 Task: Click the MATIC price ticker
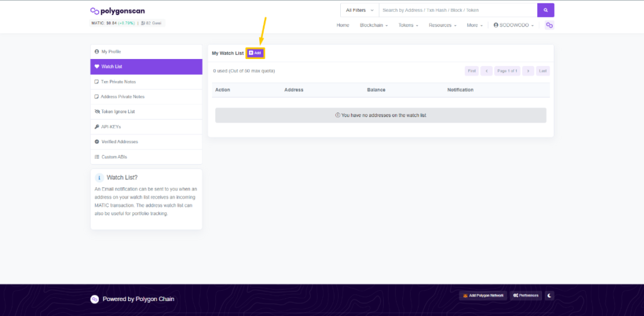[x=113, y=23]
